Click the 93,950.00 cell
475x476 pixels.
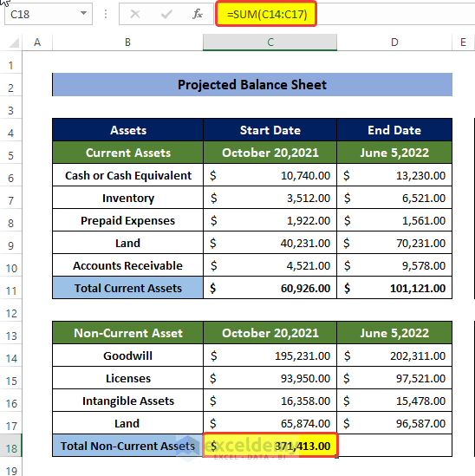(270, 378)
